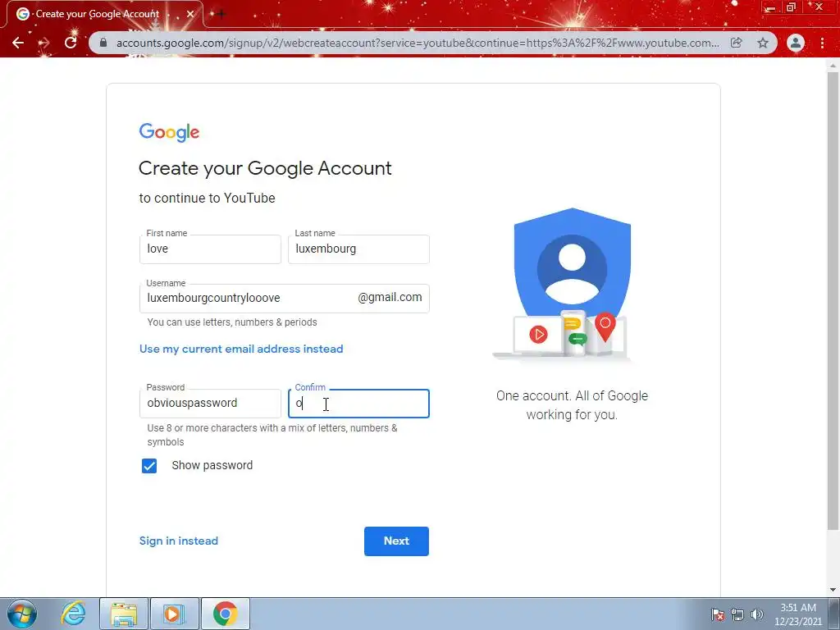Click the Last name field
This screenshot has width=840, height=630.
(x=358, y=249)
